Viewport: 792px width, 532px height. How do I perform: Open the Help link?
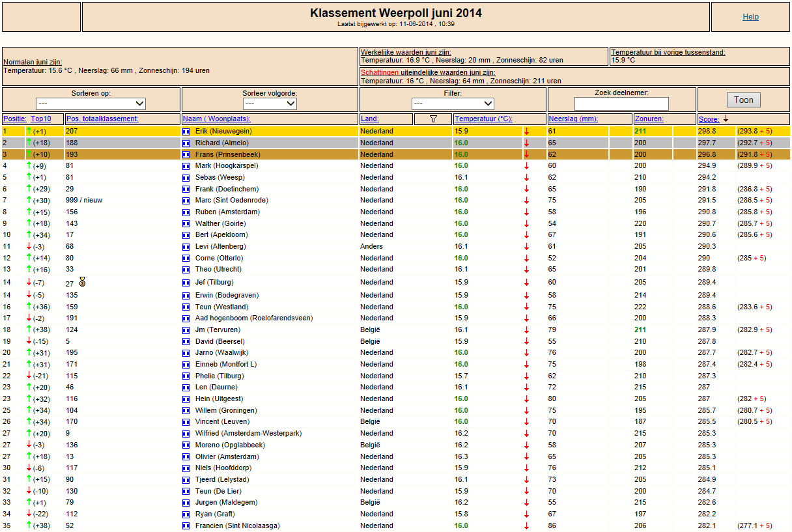(750, 17)
